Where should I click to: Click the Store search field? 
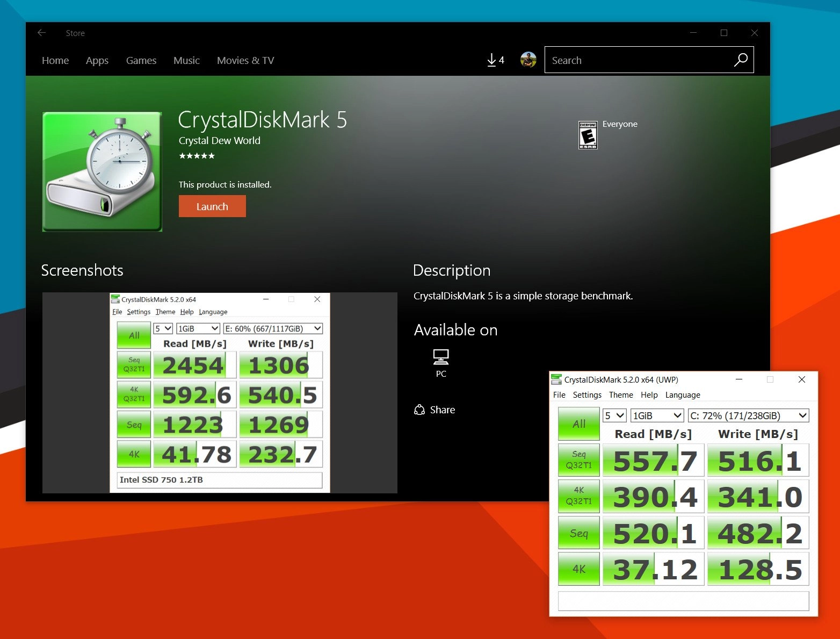coord(649,60)
